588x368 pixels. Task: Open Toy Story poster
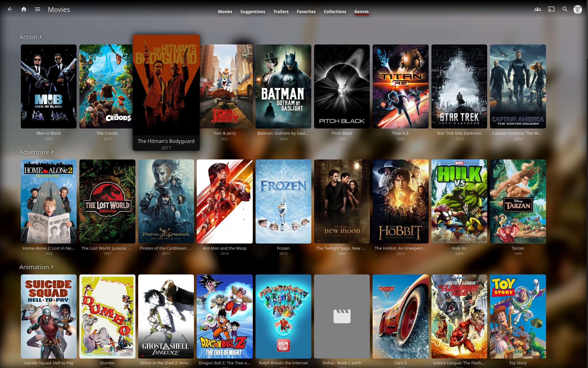point(518,316)
